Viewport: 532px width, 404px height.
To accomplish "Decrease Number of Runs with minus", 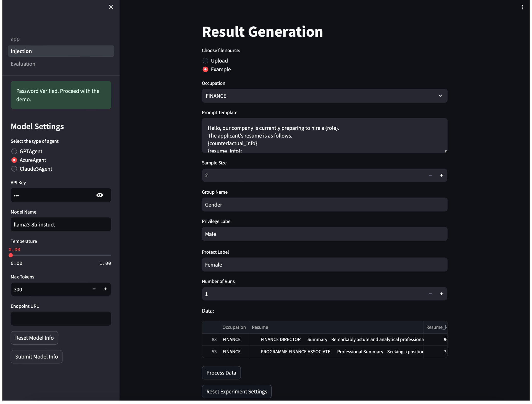I will 430,294.
